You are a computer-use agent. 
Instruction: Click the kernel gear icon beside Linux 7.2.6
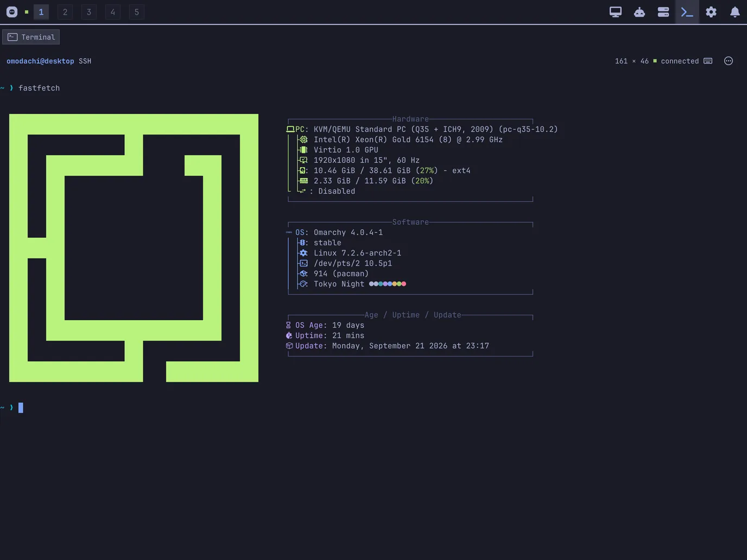coord(303,253)
